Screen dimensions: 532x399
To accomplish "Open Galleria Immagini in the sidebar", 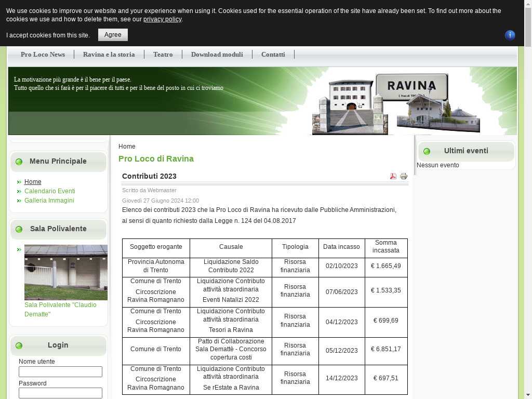I will click(x=49, y=201).
